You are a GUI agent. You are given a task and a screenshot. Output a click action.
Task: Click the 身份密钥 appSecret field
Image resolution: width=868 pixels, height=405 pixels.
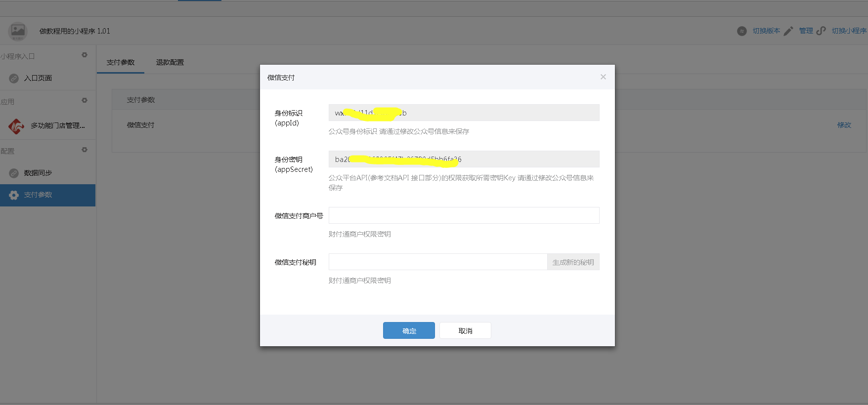[x=464, y=159]
